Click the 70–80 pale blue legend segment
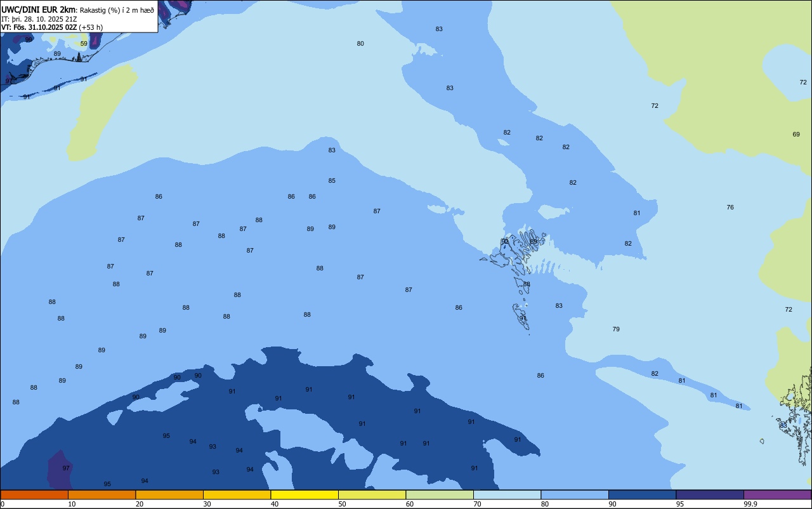 point(507,494)
